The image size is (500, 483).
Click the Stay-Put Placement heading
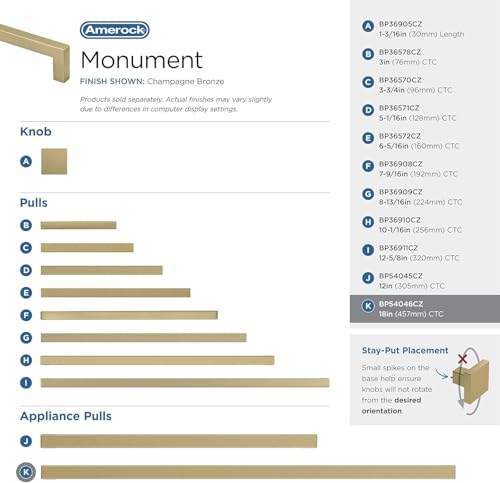tap(405, 351)
